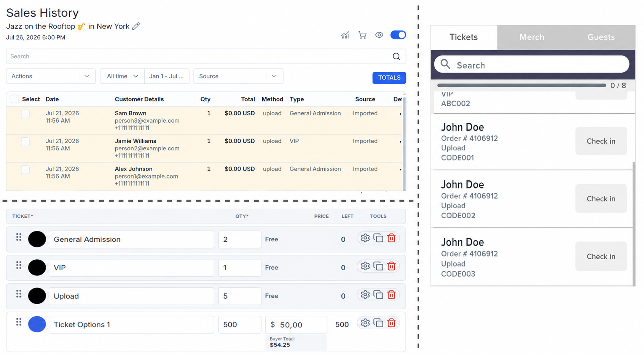644x354 pixels.
Task: Switch to the Merch tab
Action: (x=532, y=37)
